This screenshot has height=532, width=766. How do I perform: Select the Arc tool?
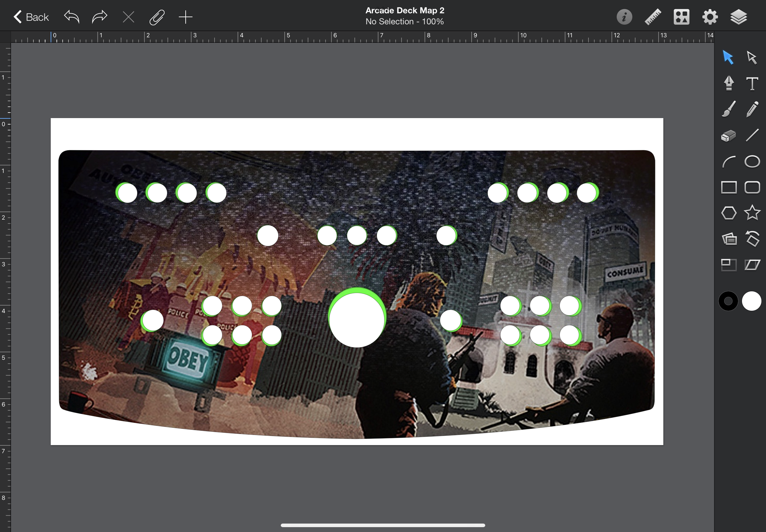(729, 162)
